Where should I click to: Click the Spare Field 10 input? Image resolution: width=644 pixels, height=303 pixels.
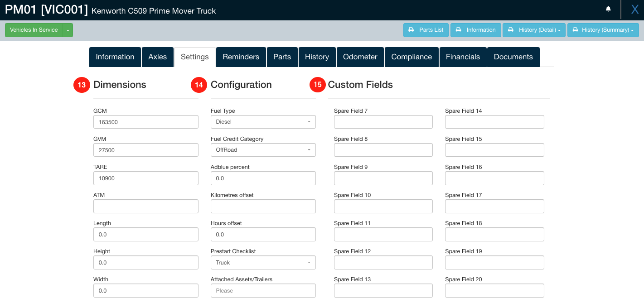point(383,206)
